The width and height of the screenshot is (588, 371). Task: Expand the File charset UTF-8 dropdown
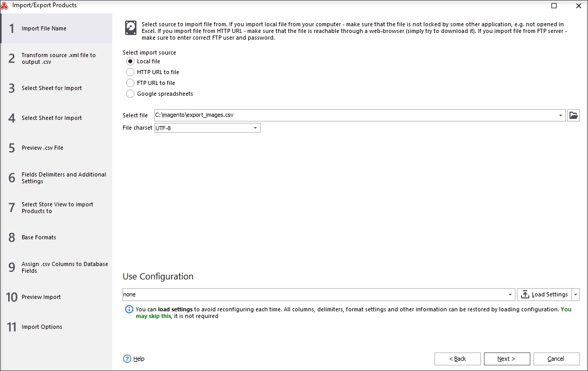click(255, 128)
